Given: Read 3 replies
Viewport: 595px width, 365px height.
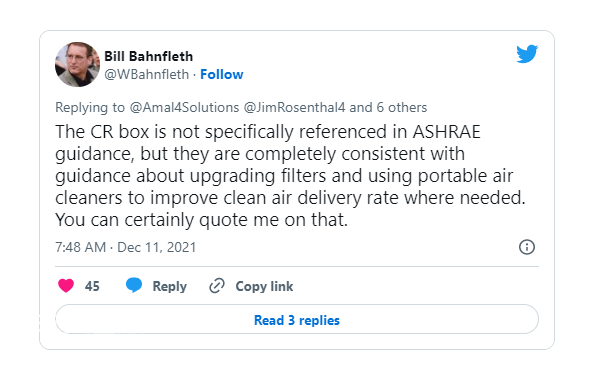Looking at the screenshot, I should click(x=297, y=319).
